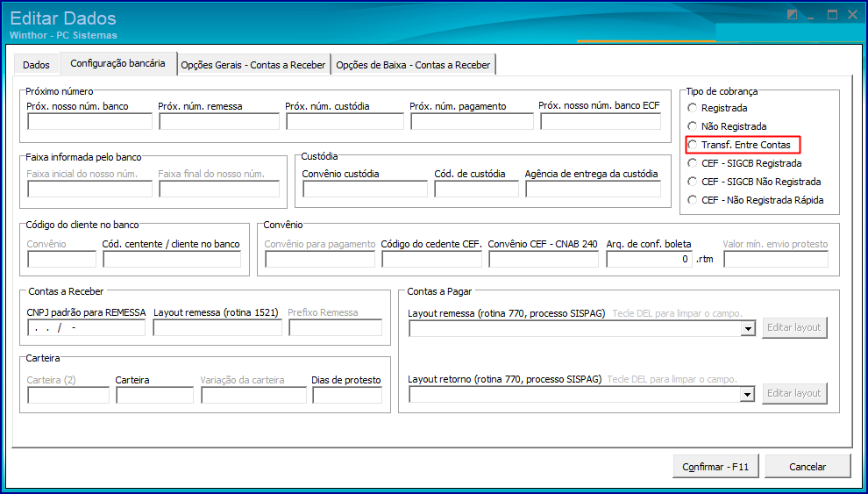Viewport: 868px width, 494px height.
Task: Click the Próx. núm. pagamento field
Action: pos(473,122)
